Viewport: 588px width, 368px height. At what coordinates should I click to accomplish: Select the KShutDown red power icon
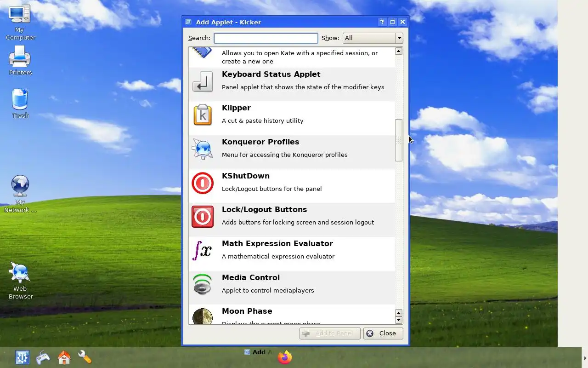203,183
